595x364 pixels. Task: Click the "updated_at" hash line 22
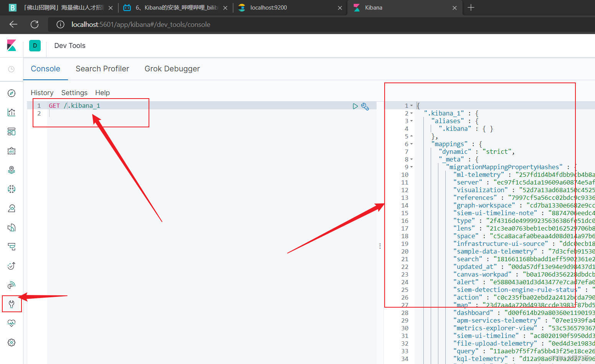(x=524, y=267)
